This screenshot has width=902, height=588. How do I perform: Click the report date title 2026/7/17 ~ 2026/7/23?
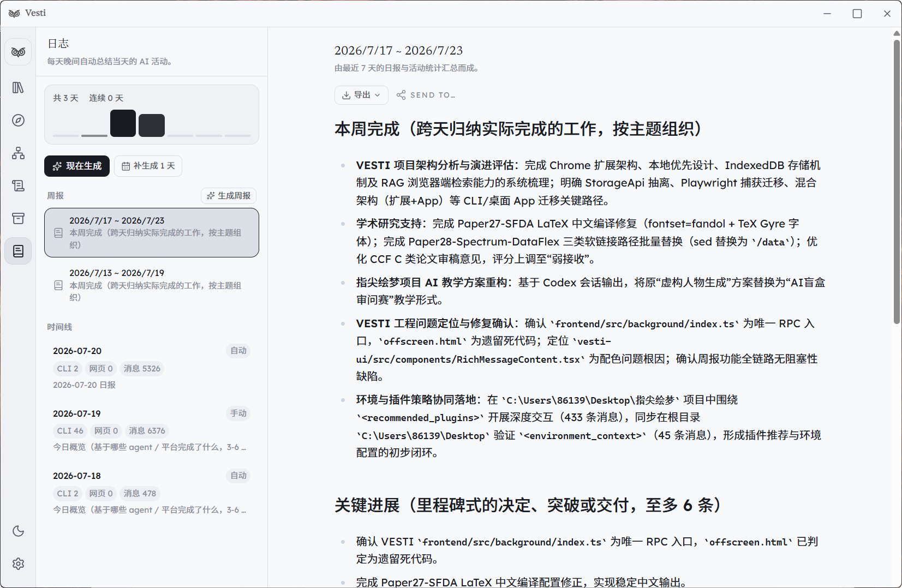pyautogui.click(x=398, y=51)
